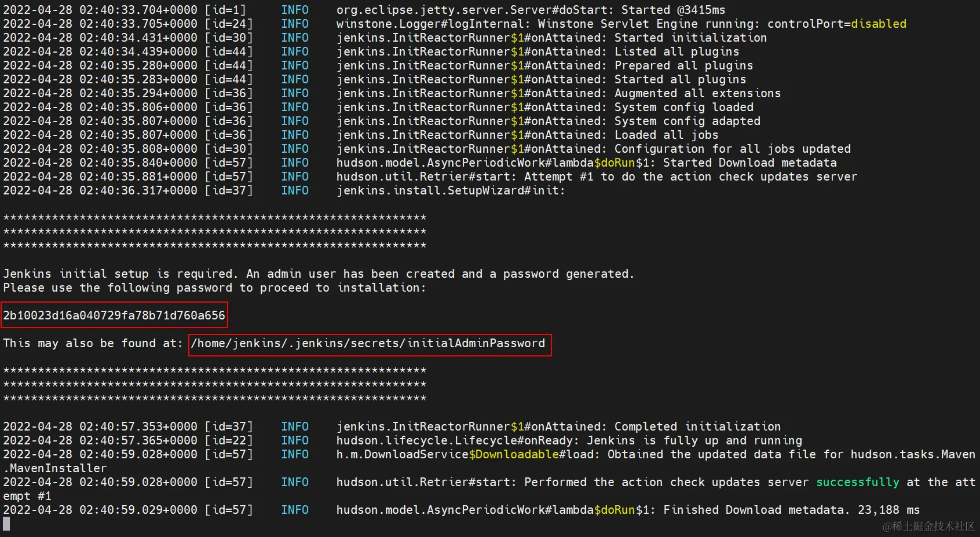
Task: Click timestamp 2022-04-28 02:40:33.704+0000
Action: point(100,10)
